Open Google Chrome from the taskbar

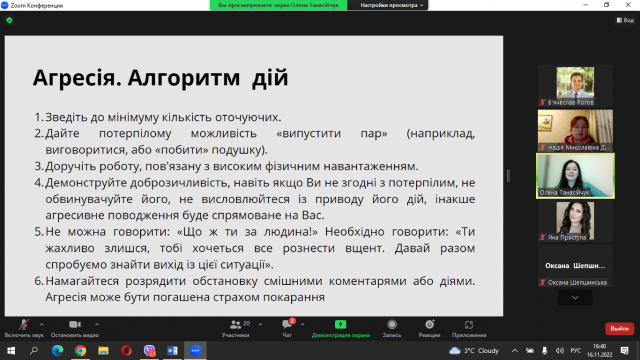[80, 351]
